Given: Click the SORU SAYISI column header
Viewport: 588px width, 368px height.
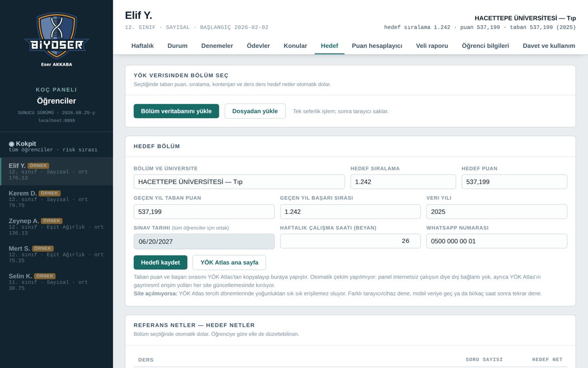Looking at the screenshot, I should pyautogui.click(x=484, y=360).
